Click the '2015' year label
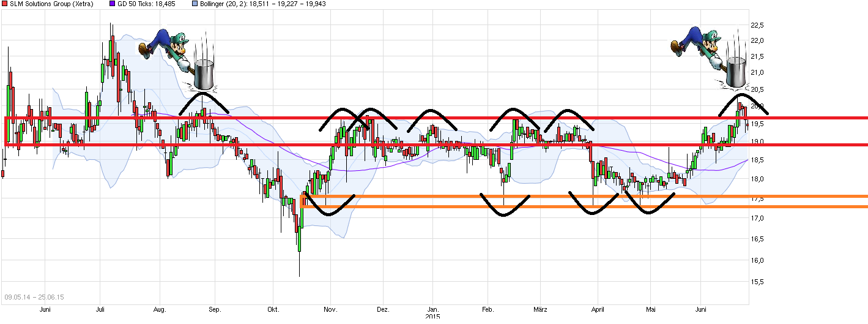868x324 pixels. (x=433, y=317)
